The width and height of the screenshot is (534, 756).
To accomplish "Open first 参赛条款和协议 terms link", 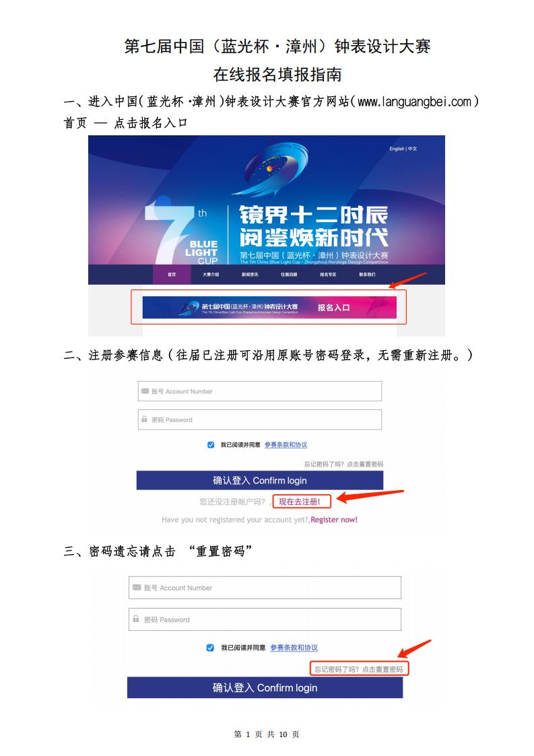I will coord(286,444).
